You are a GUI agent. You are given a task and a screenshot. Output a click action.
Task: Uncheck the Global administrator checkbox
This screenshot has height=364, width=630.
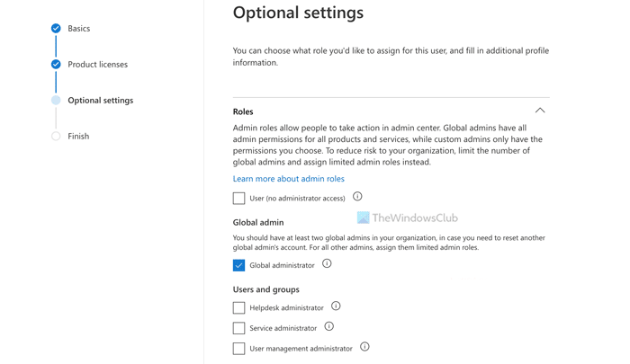pos(238,266)
